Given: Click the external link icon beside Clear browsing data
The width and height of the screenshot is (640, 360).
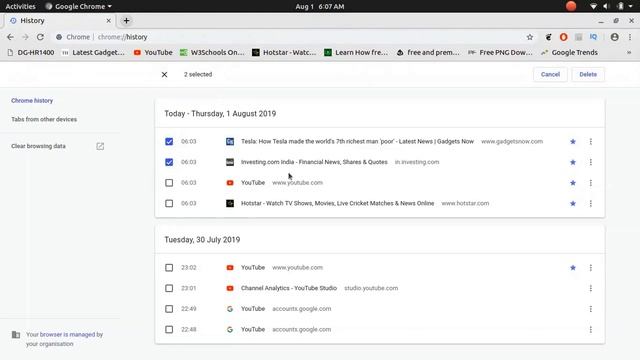Looking at the screenshot, I should click(x=100, y=146).
